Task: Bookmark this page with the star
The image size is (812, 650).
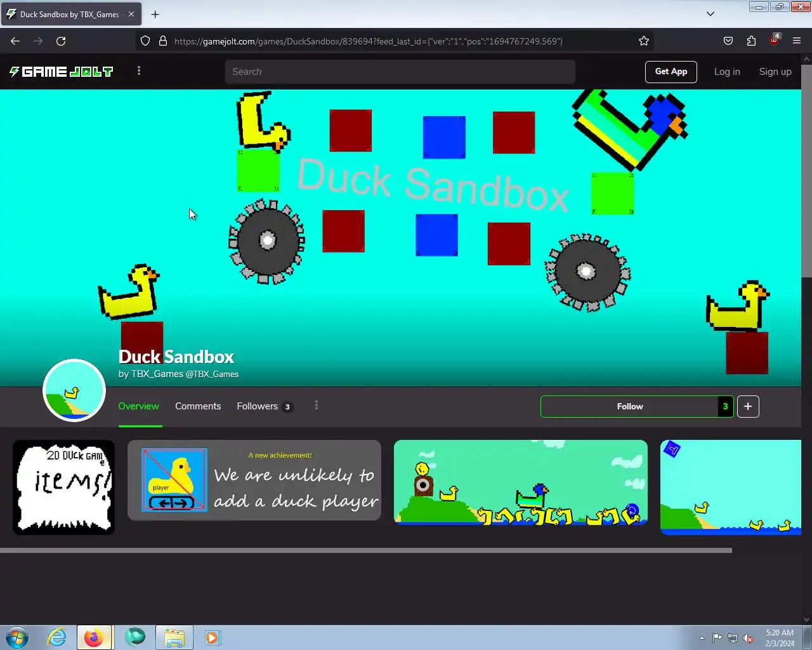Action: pyautogui.click(x=644, y=41)
